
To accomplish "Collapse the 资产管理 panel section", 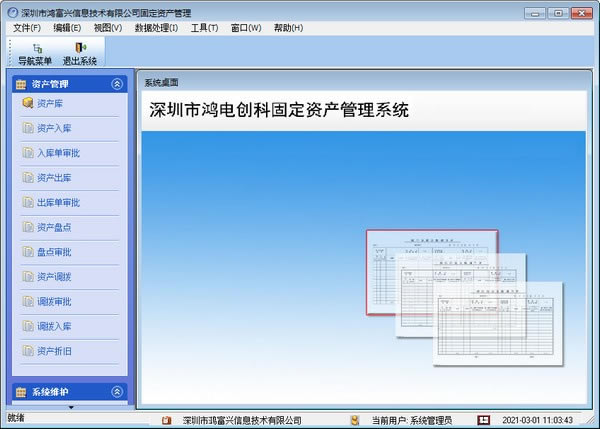I will tap(117, 85).
